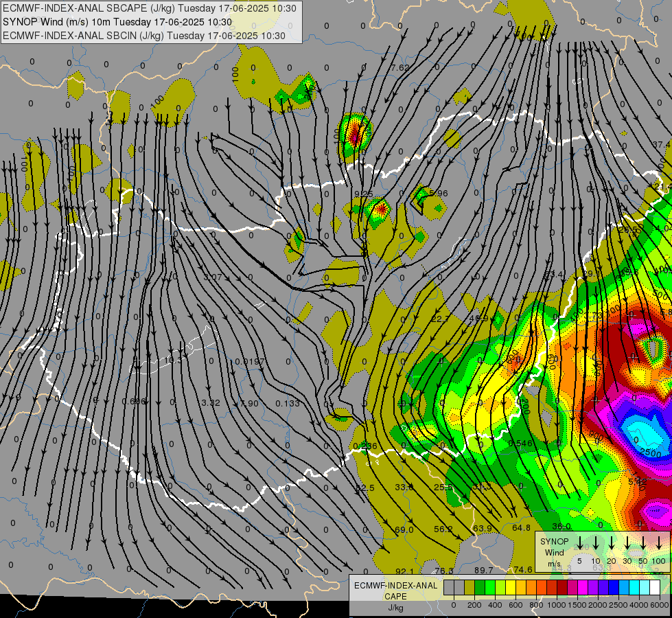Screen dimensions: 672x618
Task: Select the SYNOP Wind (m/s) 10m title line
Action: [x=117, y=22]
